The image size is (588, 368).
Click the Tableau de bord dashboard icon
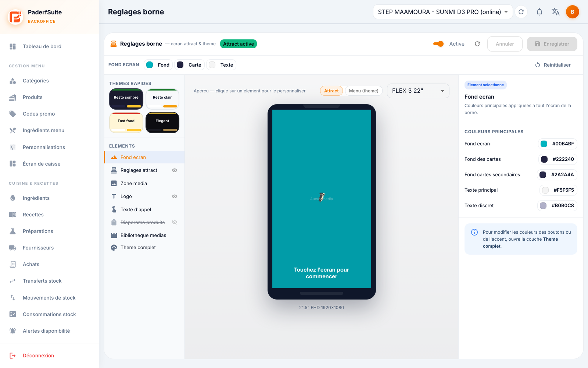(13, 46)
